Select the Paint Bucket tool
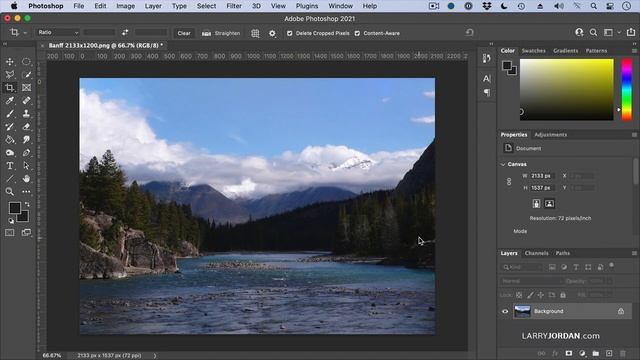Viewport: 640px width, 360px height. pyautogui.click(x=10, y=140)
